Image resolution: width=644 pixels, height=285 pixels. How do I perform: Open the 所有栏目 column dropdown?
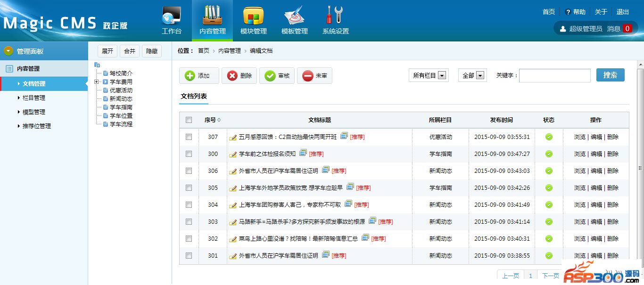pos(442,75)
